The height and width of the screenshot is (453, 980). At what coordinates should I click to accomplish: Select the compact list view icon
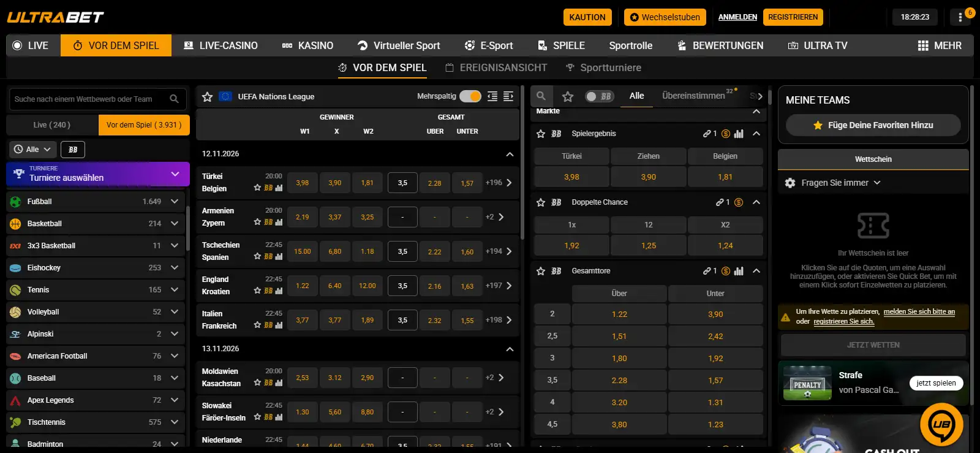pyautogui.click(x=492, y=96)
